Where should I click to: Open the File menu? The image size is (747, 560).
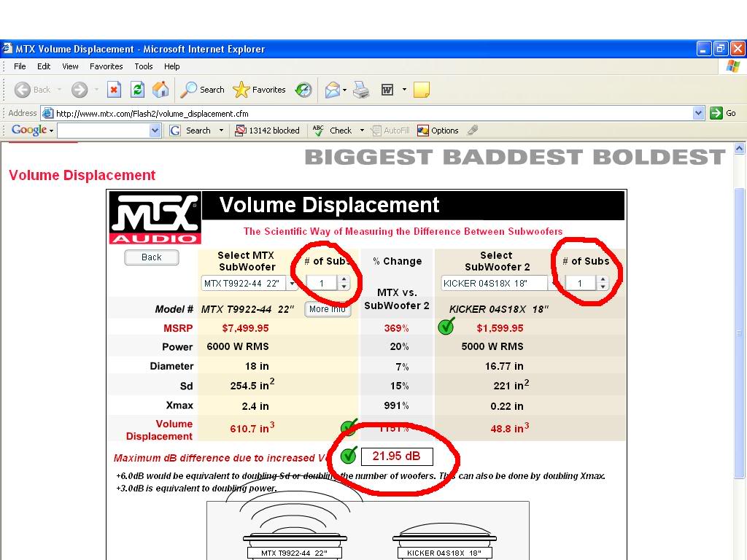20,66
